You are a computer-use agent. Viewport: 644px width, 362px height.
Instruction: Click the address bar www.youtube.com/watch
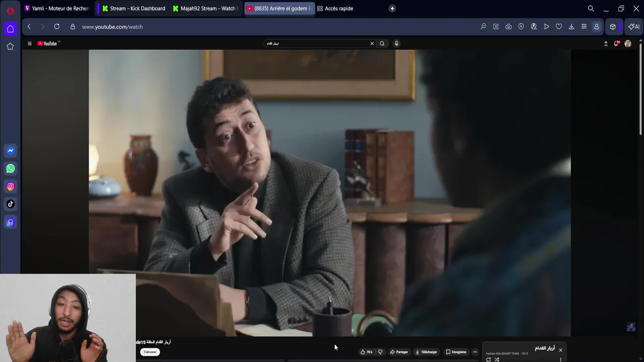coord(112,27)
